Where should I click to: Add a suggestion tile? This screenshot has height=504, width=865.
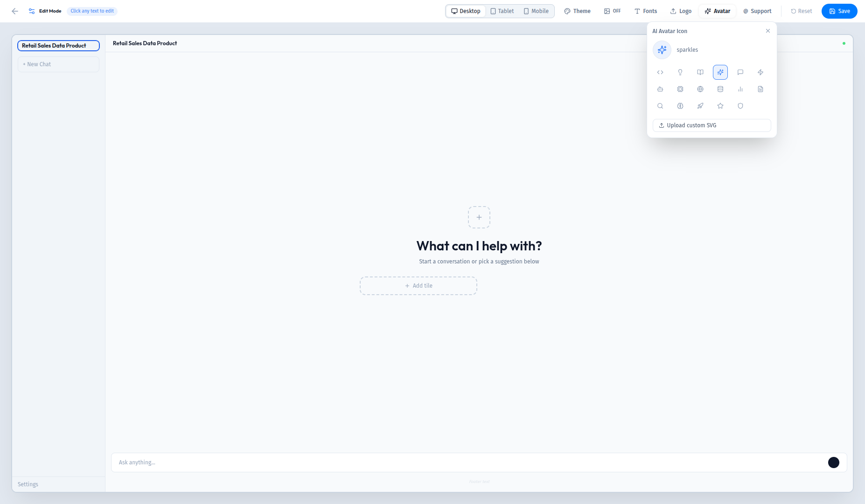coord(419,286)
